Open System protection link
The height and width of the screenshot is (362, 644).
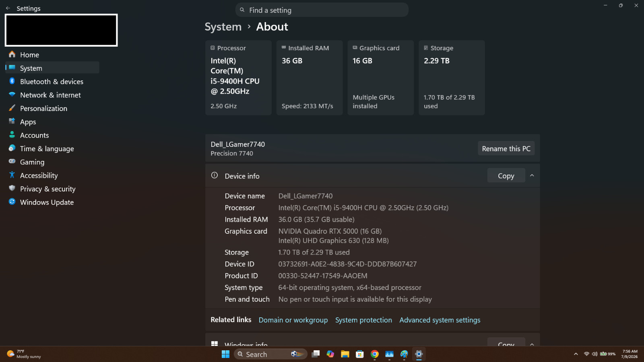click(363, 320)
